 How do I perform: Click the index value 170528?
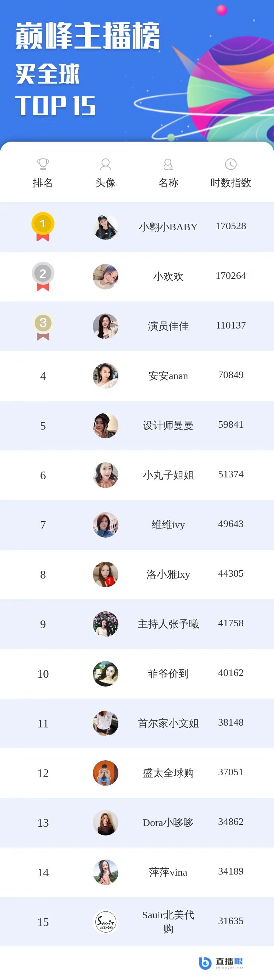pyautogui.click(x=231, y=226)
